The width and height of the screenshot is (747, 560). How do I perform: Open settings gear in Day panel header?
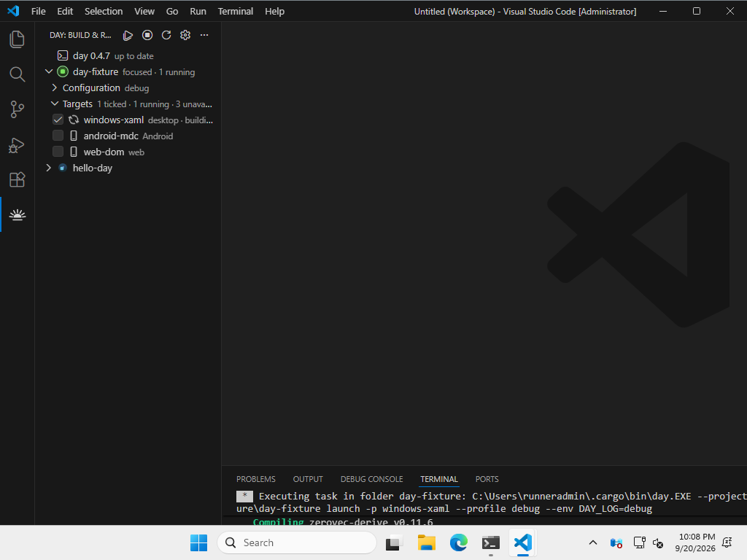(x=185, y=35)
